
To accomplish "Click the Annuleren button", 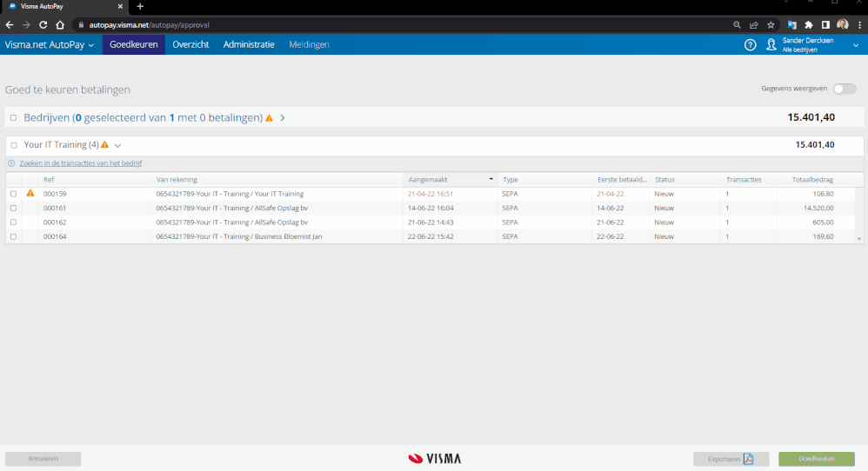I will click(x=43, y=459).
